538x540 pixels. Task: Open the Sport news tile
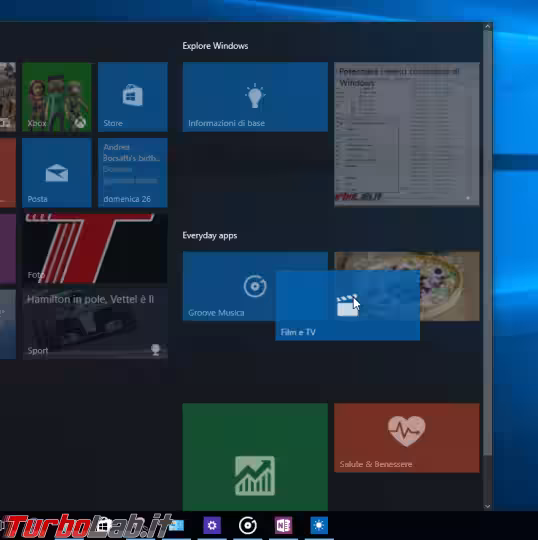tap(95, 324)
